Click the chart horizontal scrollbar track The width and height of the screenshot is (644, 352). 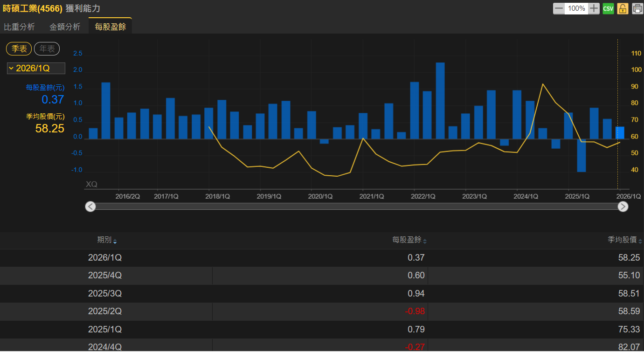[x=357, y=207]
